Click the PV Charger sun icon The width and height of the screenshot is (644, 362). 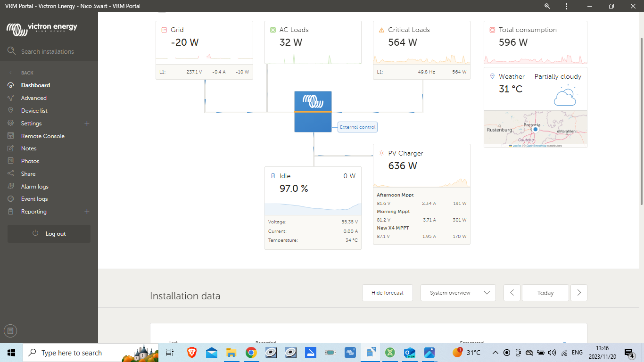[381, 153]
